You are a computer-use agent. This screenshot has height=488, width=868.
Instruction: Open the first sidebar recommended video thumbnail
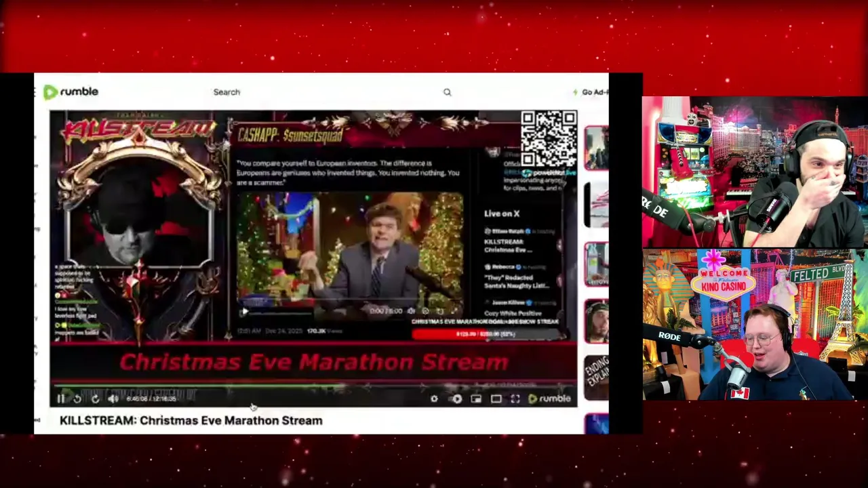coord(596,148)
